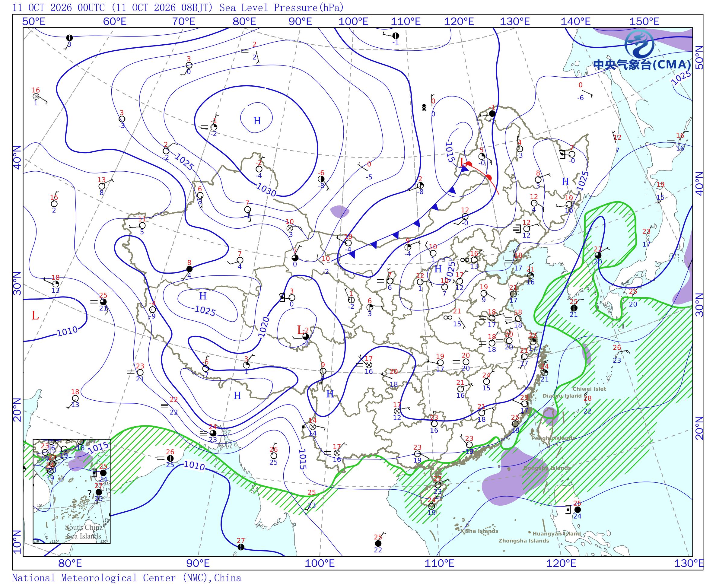Click the 60°E longitude label
716x588 pixels.
(x=115, y=22)
